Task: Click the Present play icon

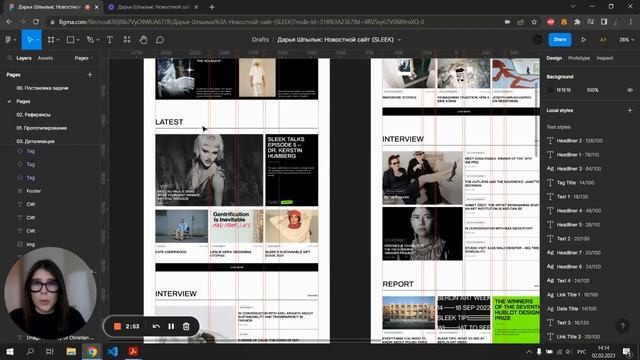Action: pyautogui.click(x=584, y=40)
